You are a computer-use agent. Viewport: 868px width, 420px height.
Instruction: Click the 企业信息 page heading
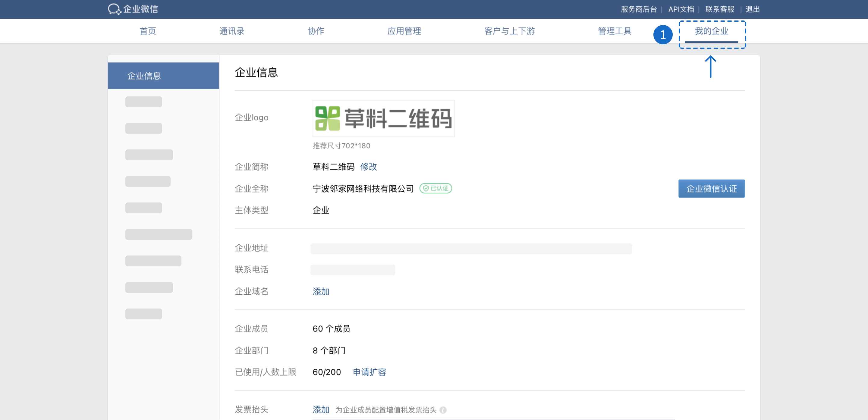(x=256, y=72)
